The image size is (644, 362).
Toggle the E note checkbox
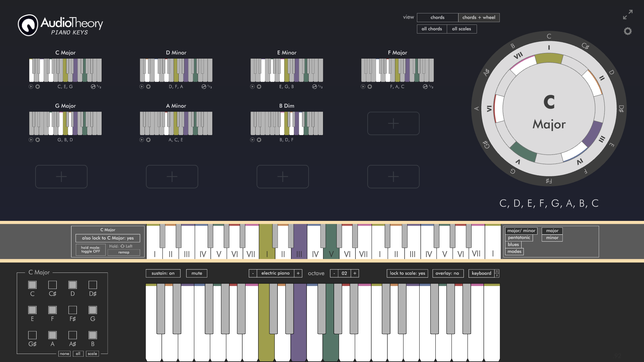[32, 310]
